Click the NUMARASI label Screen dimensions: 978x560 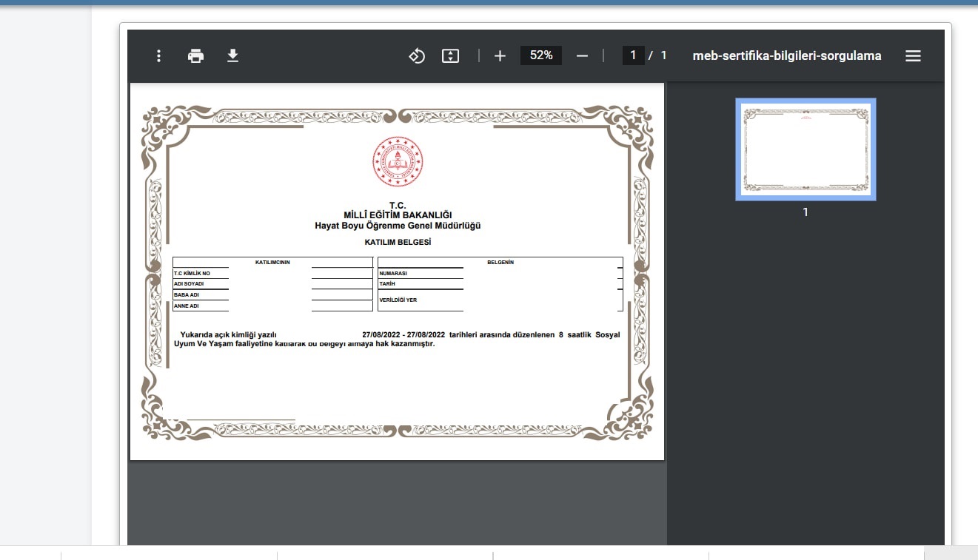[393, 274]
